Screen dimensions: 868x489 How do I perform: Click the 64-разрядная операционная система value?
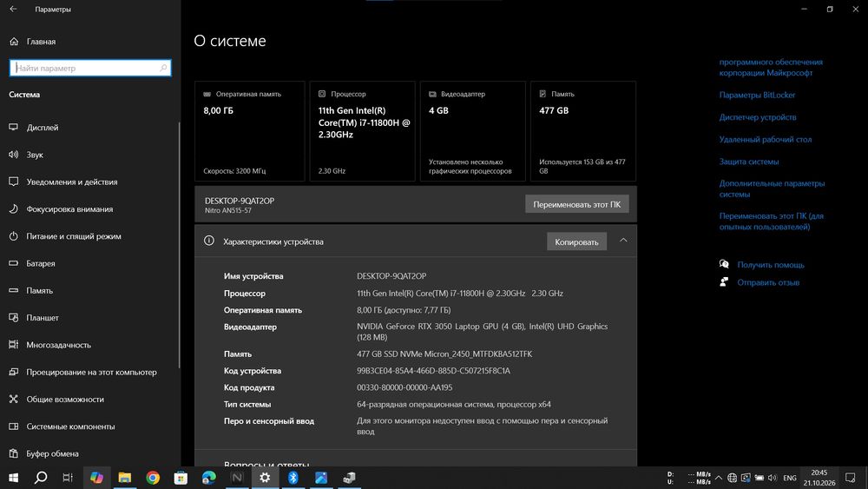tap(454, 404)
